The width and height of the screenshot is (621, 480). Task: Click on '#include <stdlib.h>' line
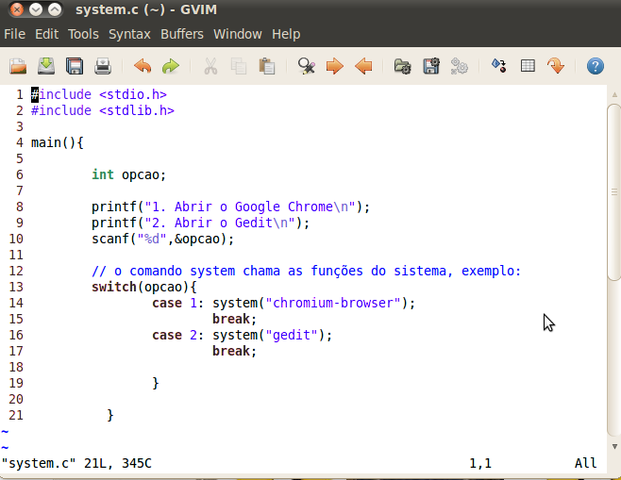click(103, 110)
